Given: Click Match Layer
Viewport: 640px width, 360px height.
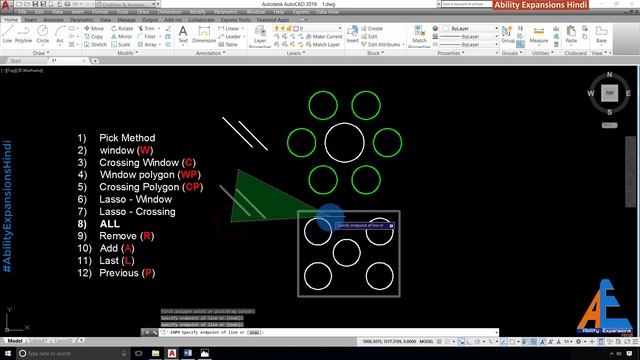Looking at the screenshot, I should (322, 44).
